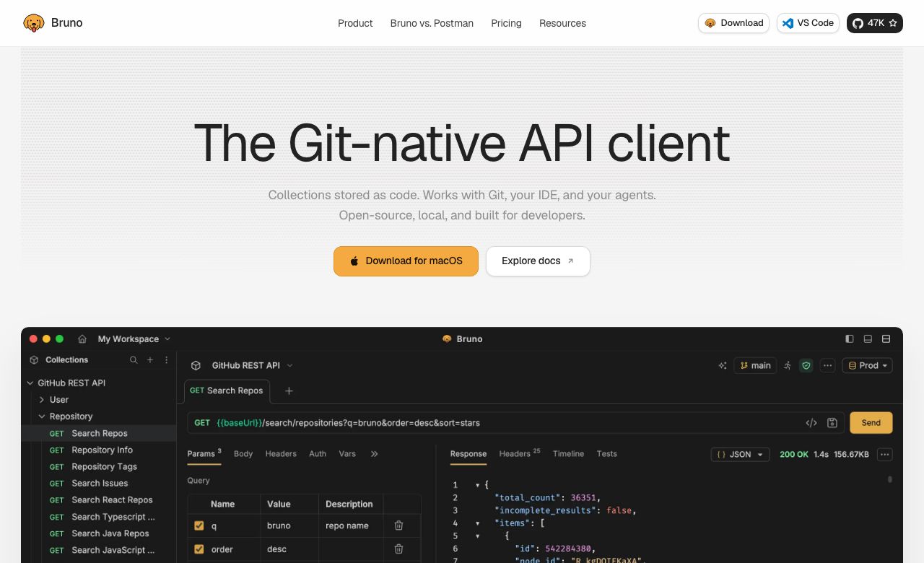Click the generate code icon in URL bar
Viewport: 924px width, 563px height.
pos(811,423)
